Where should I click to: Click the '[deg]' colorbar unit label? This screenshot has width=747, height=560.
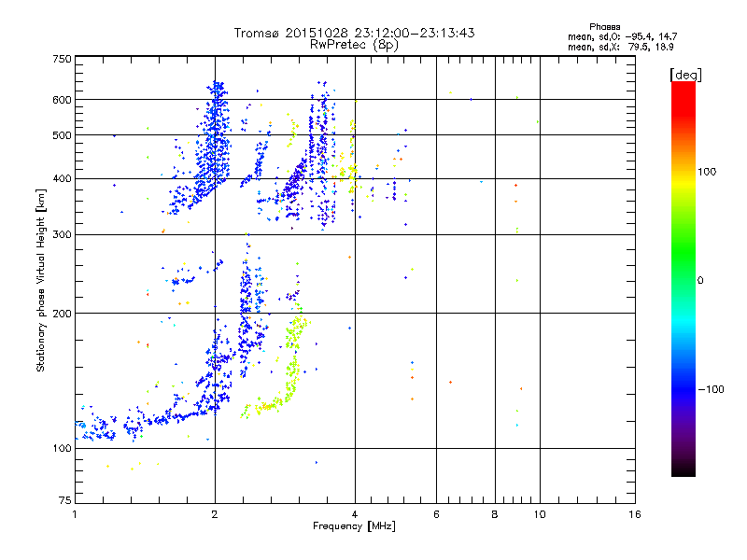pos(685,75)
